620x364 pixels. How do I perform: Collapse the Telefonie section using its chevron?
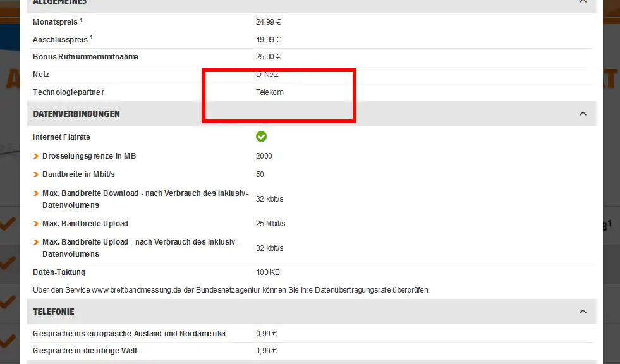(583, 312)
